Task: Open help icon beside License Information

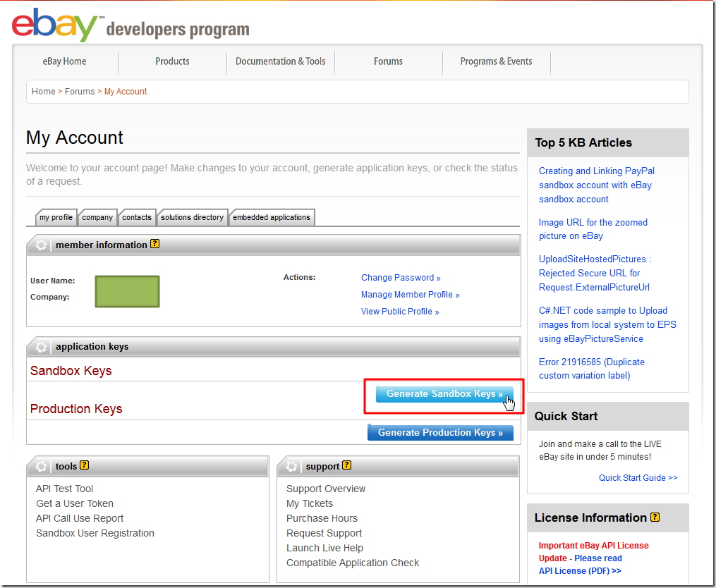Action: coord(655,517)
